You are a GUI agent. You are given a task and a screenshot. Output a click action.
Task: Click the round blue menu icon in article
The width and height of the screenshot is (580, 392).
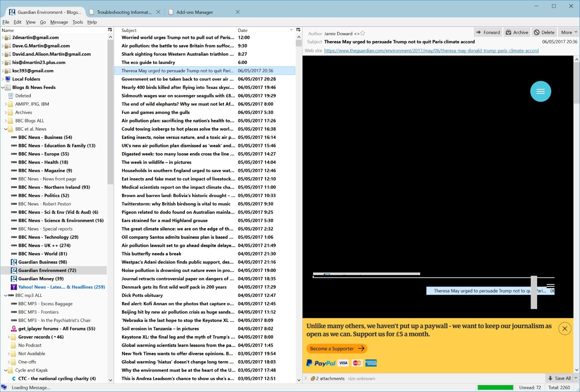[x=540, y=91]
